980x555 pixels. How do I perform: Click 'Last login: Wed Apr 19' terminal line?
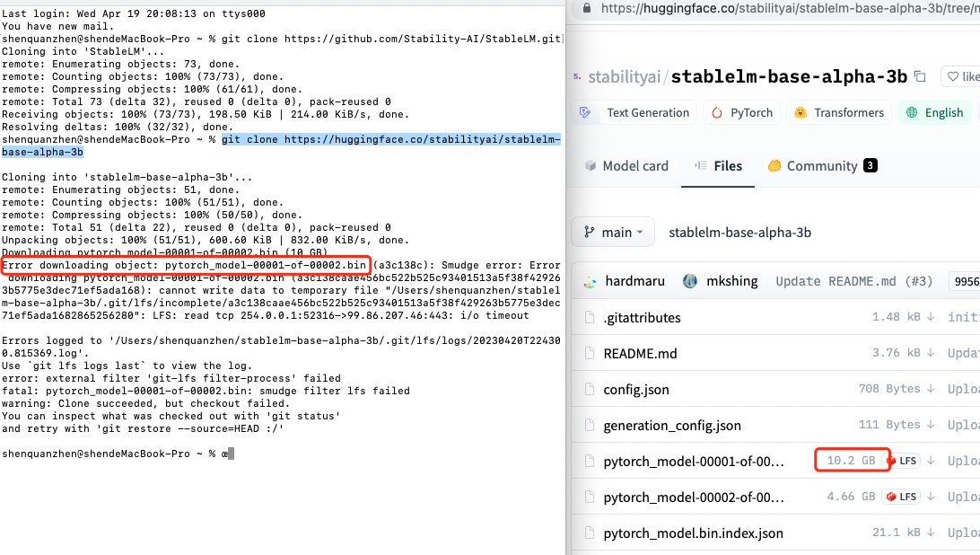pyautogui.click(x=133, y=13)
